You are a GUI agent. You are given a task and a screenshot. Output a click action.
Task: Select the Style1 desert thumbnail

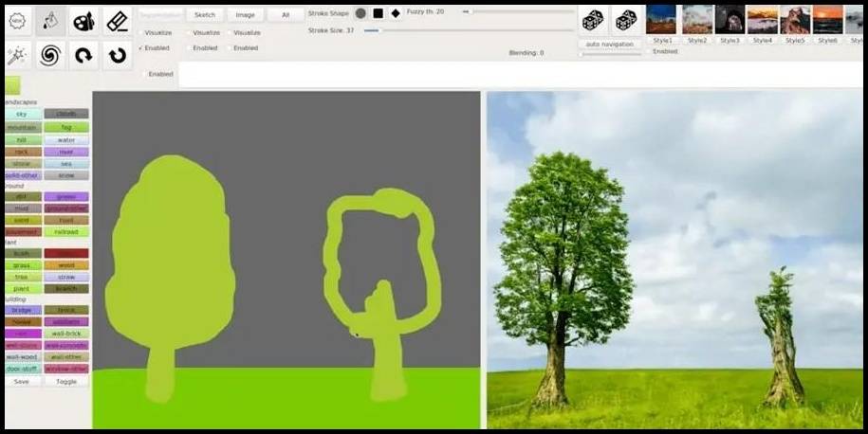[661, 20]
